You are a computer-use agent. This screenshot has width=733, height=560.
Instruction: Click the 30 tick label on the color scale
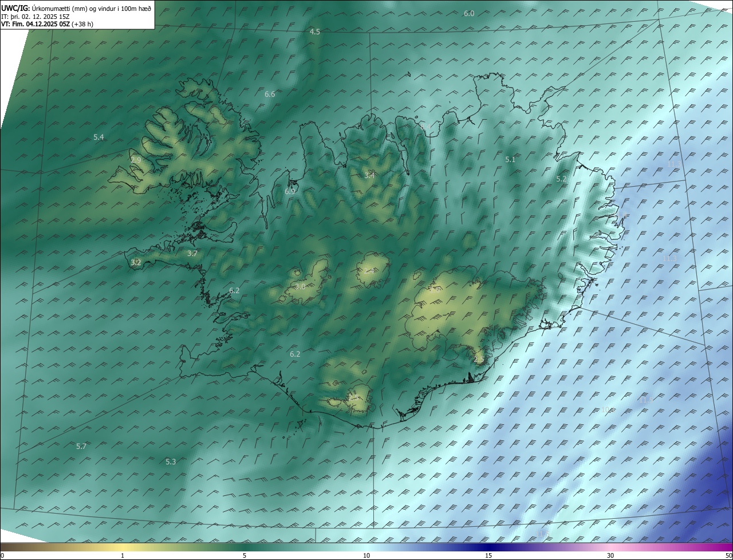[x=610, y=556]
